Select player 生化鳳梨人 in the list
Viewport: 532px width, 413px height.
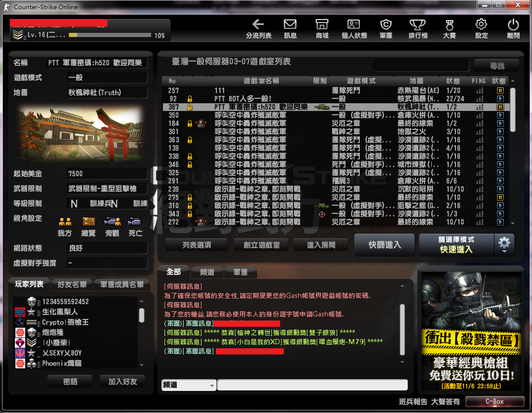[76, 312]
